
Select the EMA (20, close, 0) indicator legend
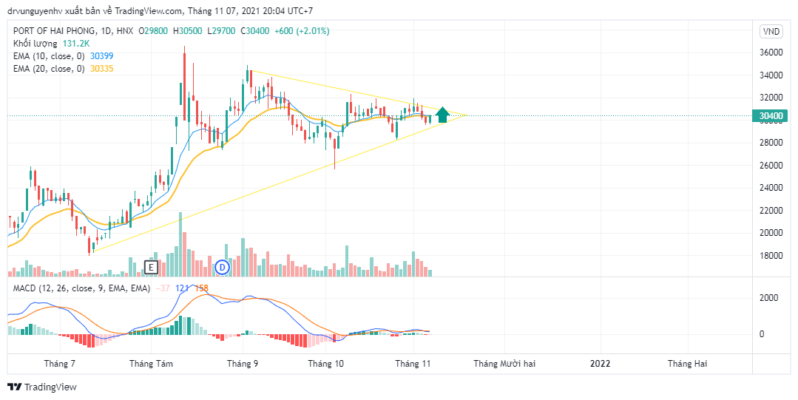(49, 68)
